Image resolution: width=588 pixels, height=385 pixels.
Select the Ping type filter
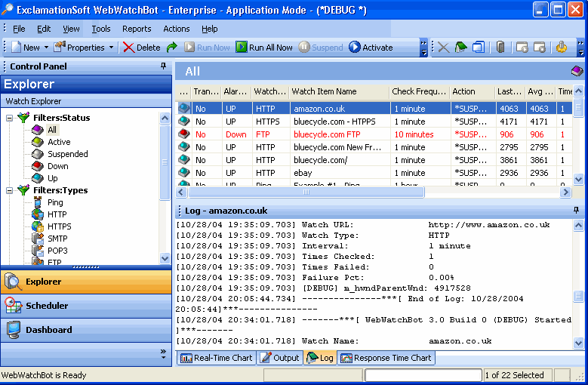[55, 202]
